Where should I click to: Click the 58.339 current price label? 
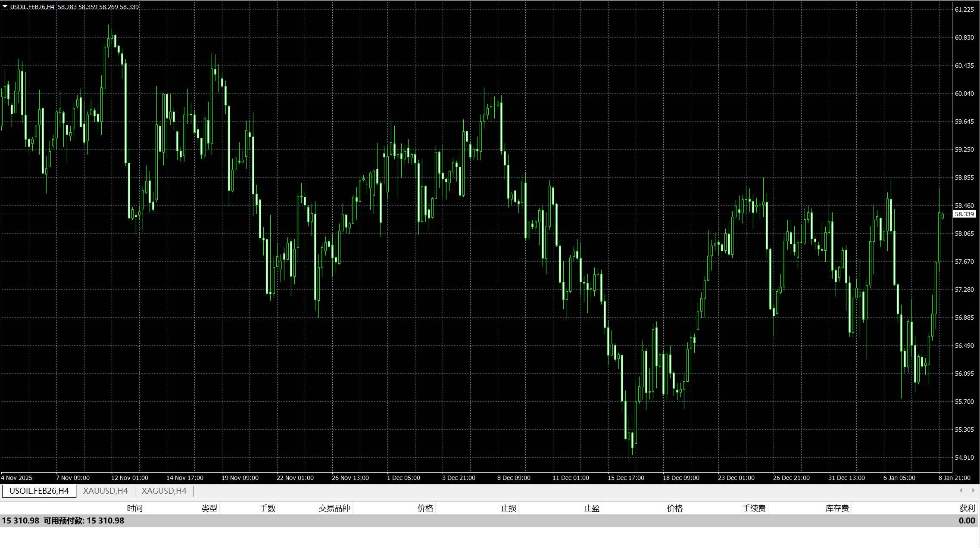coord(964,214)
